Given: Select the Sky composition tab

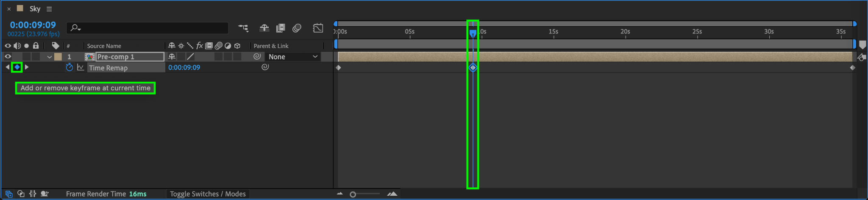Looking at the screenshot, I should point(35,8).
